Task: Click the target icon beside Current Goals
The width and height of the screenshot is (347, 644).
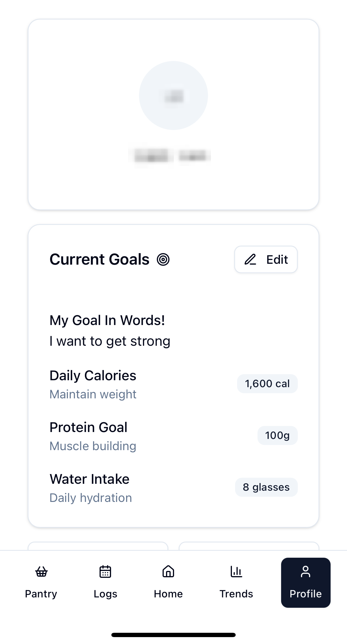Action: 163,259
